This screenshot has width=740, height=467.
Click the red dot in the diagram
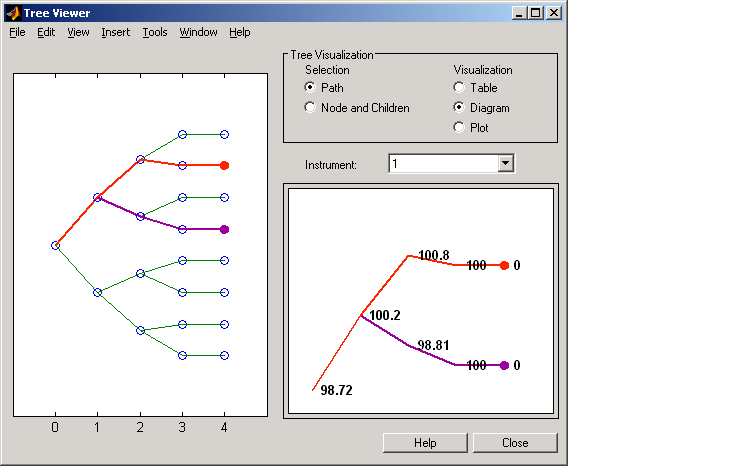pos(505,266)
